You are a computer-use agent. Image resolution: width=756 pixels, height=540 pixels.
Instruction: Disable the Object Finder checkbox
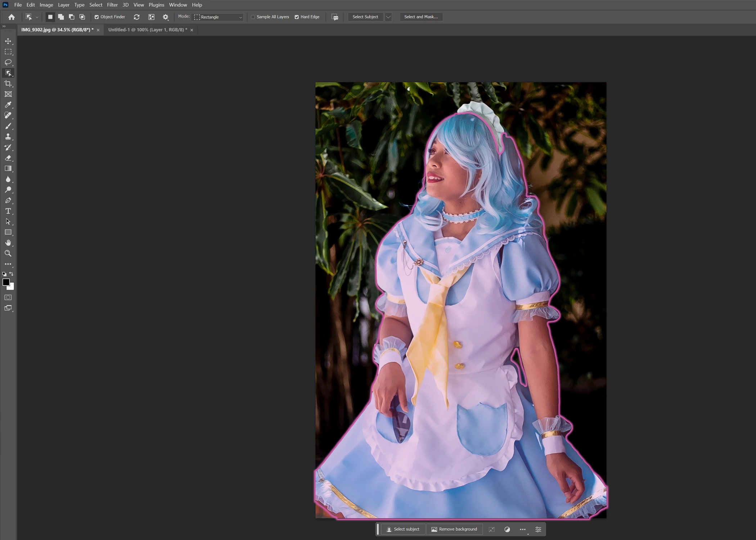pyautogui.click(x=96, y=17)
